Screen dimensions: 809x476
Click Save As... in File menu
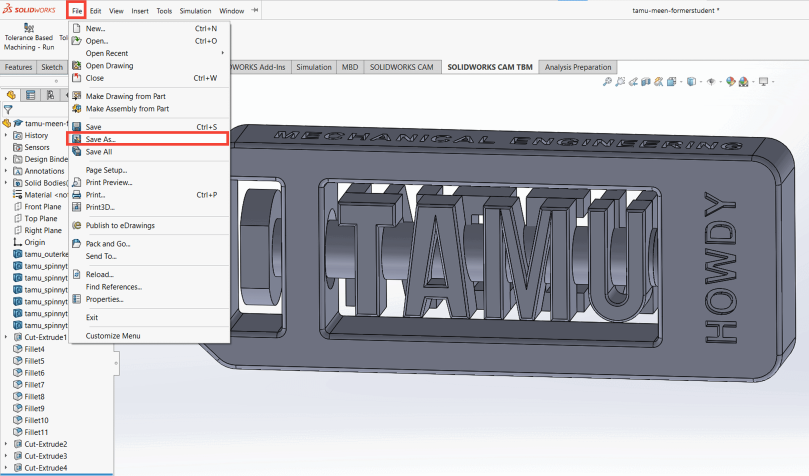150,139
